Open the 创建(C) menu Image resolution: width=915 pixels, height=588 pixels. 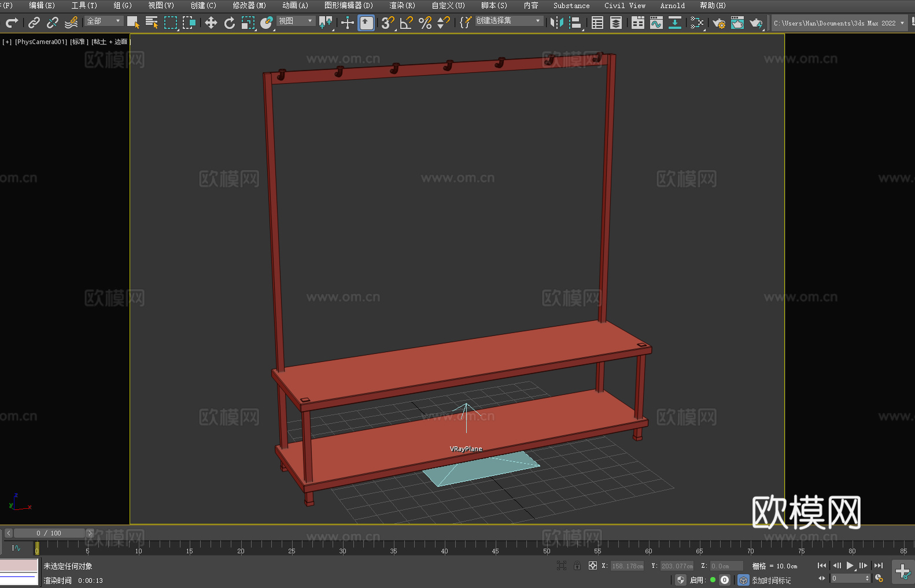(x=204, y=5)
